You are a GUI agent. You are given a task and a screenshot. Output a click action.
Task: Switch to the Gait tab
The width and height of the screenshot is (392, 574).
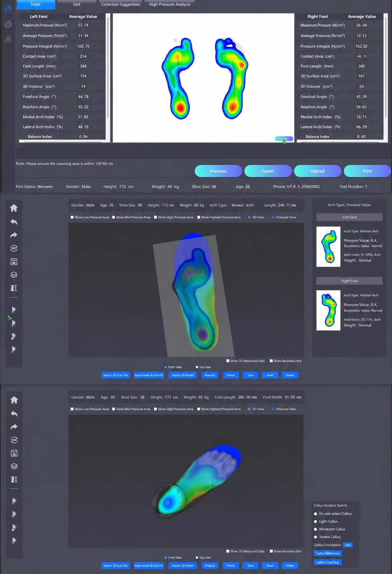pos(77,5)
